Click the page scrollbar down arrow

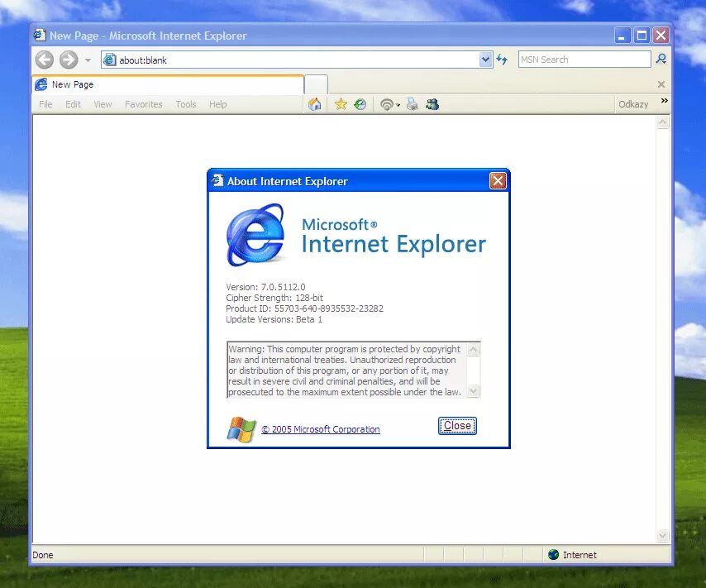[x=662, y=535]
